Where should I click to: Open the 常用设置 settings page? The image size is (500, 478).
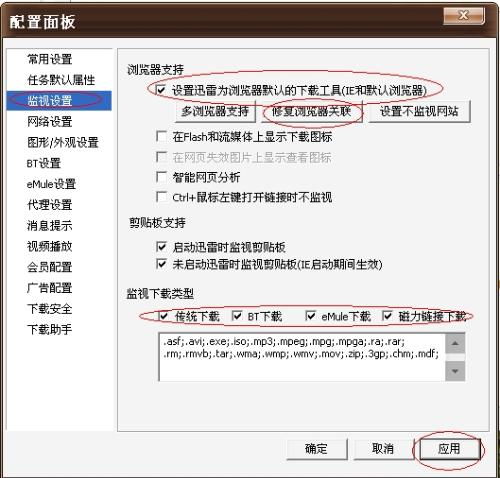click(50, 59)
